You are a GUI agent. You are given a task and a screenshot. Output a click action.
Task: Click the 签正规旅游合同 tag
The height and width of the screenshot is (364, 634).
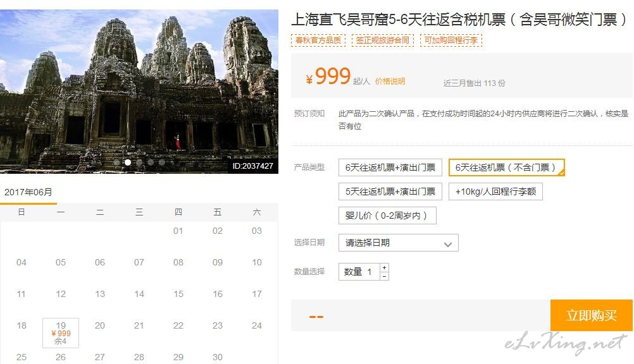(383, 40)
